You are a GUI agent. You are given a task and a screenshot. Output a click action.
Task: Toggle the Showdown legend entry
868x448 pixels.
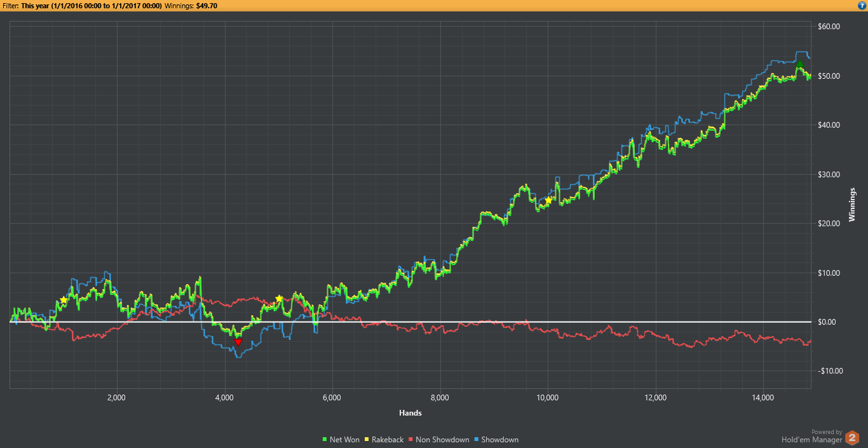pos(496,440)
